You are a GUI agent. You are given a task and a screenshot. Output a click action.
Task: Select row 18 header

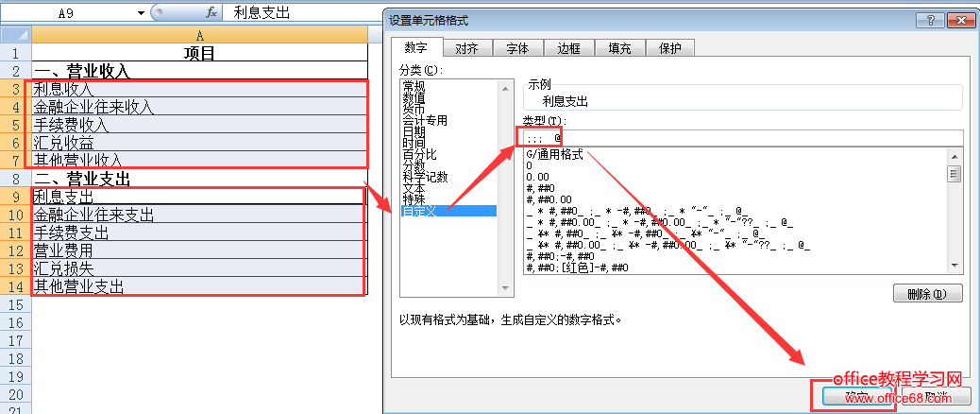[16, 359]
